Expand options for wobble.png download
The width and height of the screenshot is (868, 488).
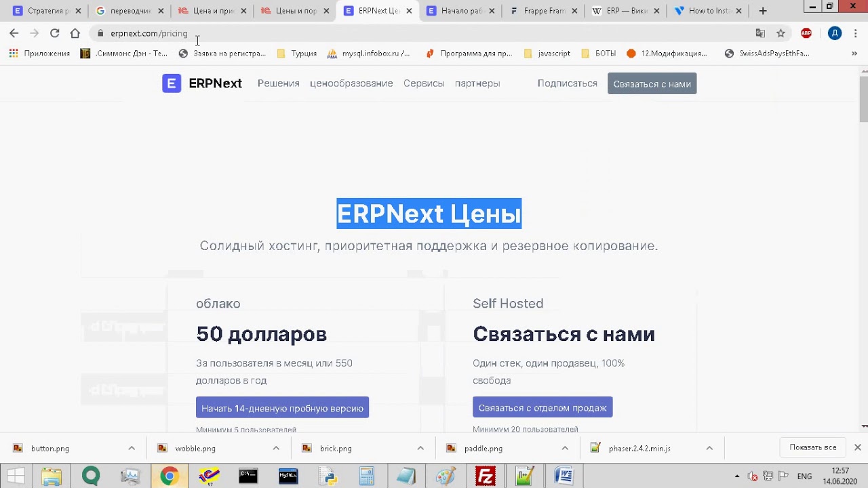point(276,448)
